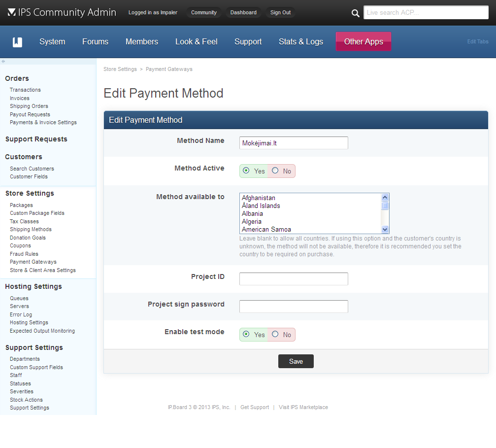Click the Project sign password field

point(294,307)
